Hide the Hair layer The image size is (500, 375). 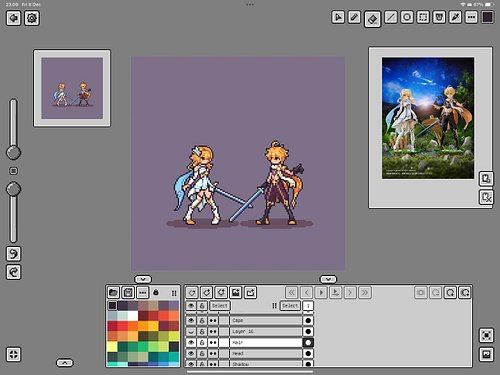[191, 342]
